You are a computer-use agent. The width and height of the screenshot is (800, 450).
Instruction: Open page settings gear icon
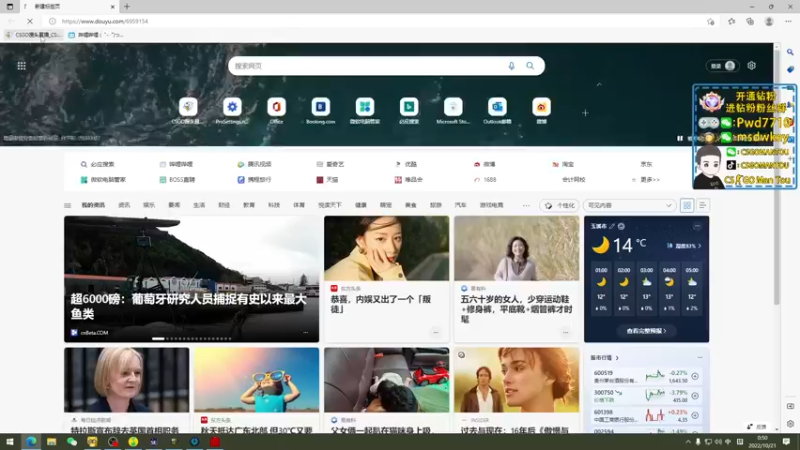tap(751, 65)
